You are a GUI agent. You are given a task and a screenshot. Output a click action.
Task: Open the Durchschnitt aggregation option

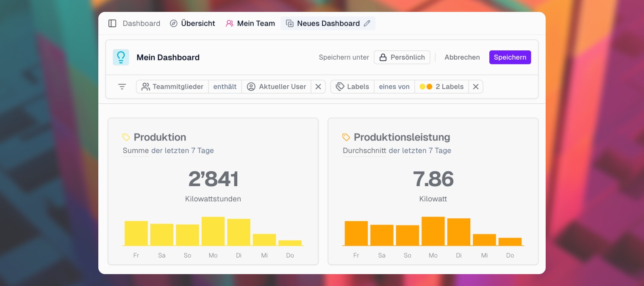coord(364,151)
